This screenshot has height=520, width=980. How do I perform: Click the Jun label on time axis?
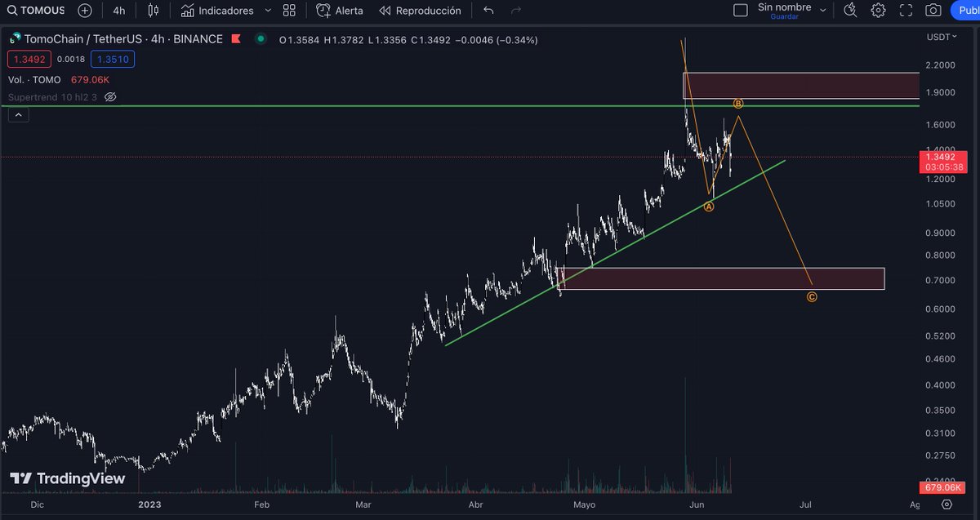tap(697, 504)
